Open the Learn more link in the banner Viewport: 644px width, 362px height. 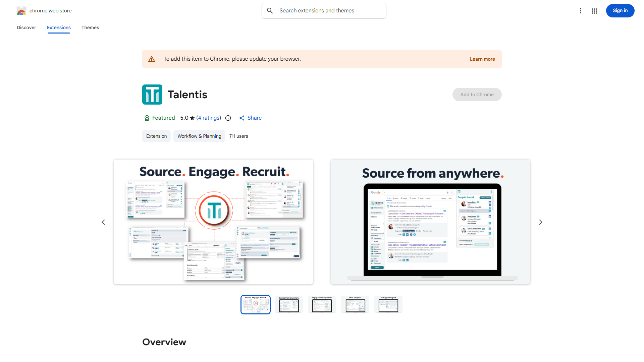coord(482,59)
